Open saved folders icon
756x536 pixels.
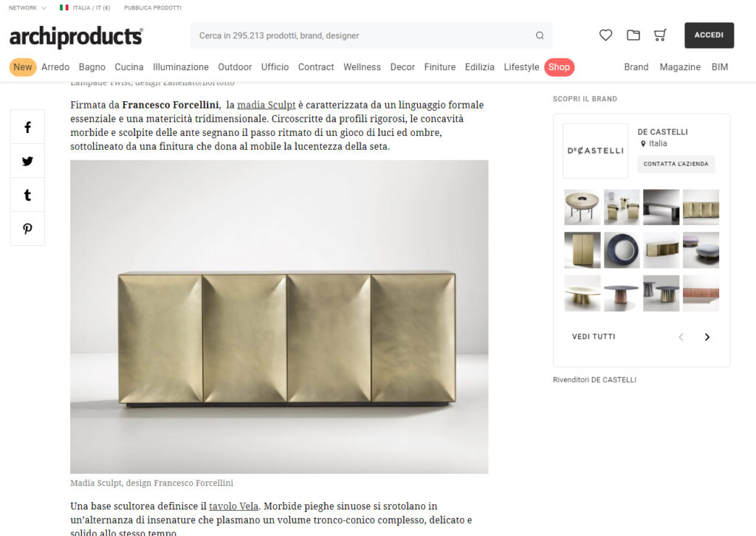pos(633,35)
